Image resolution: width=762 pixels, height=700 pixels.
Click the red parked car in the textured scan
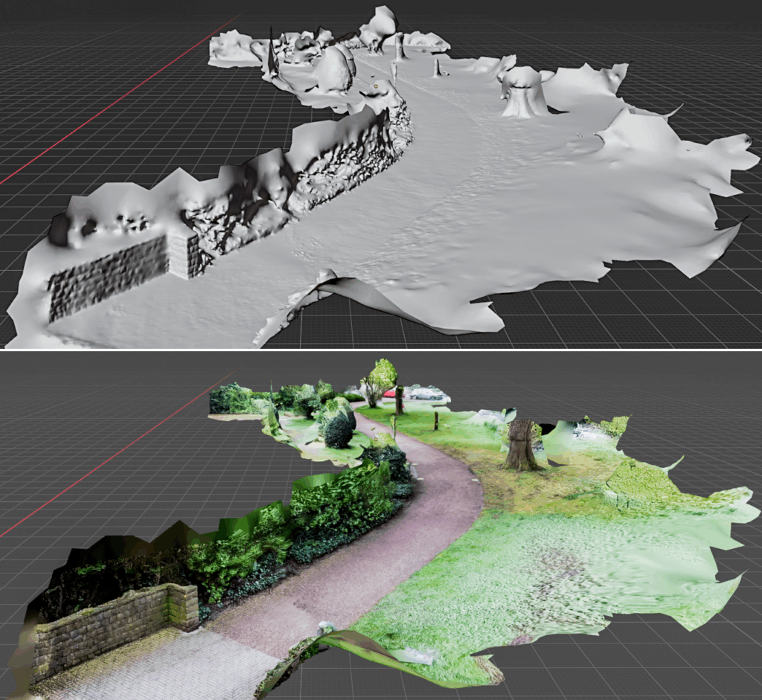390,393
